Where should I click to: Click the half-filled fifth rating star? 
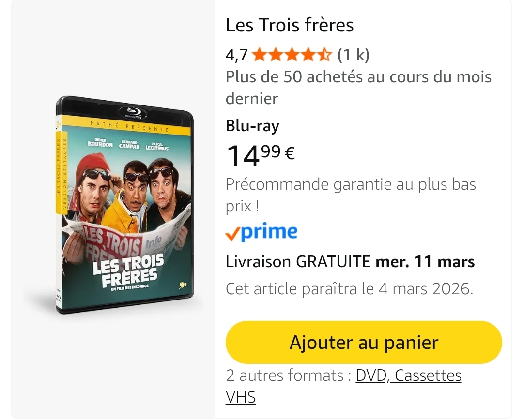324,56
